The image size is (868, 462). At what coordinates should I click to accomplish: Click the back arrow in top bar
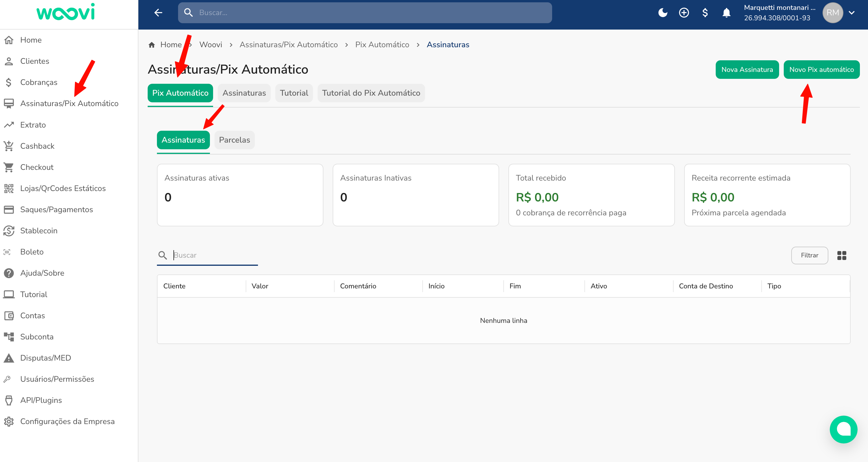[158, 12]
